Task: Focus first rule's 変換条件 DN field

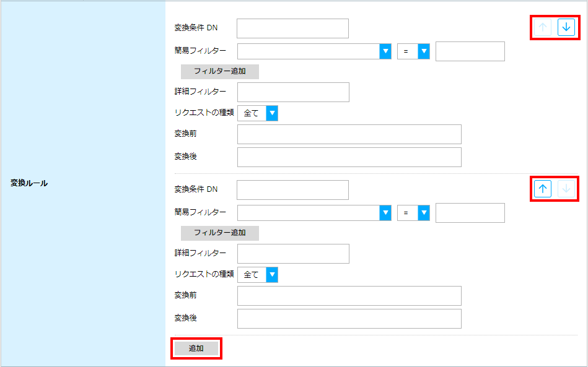Action: click(x=292, y=28)
